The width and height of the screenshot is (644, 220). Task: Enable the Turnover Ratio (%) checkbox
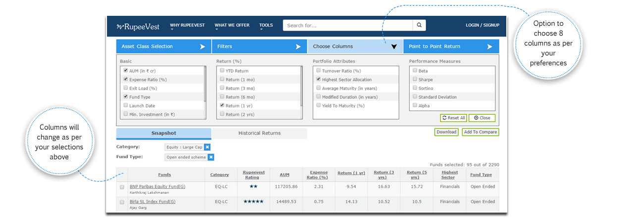(319, 71)
